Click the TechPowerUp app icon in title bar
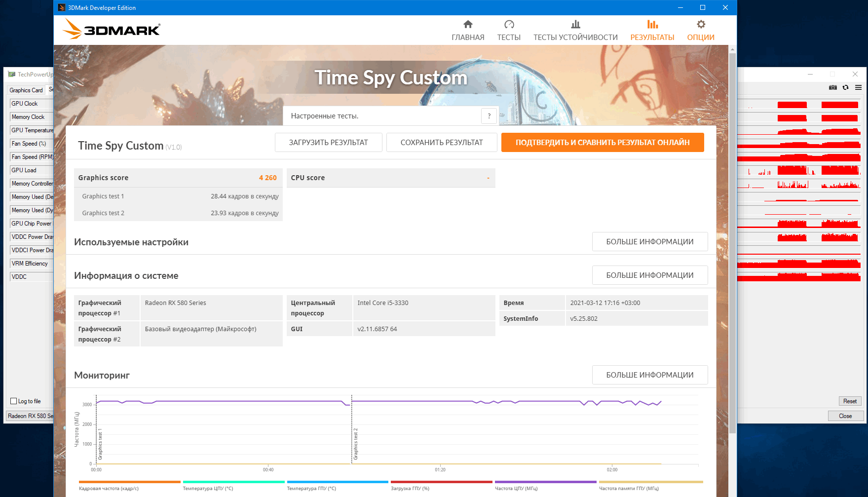This screenshot has width=868, height=497. point(12,75)
